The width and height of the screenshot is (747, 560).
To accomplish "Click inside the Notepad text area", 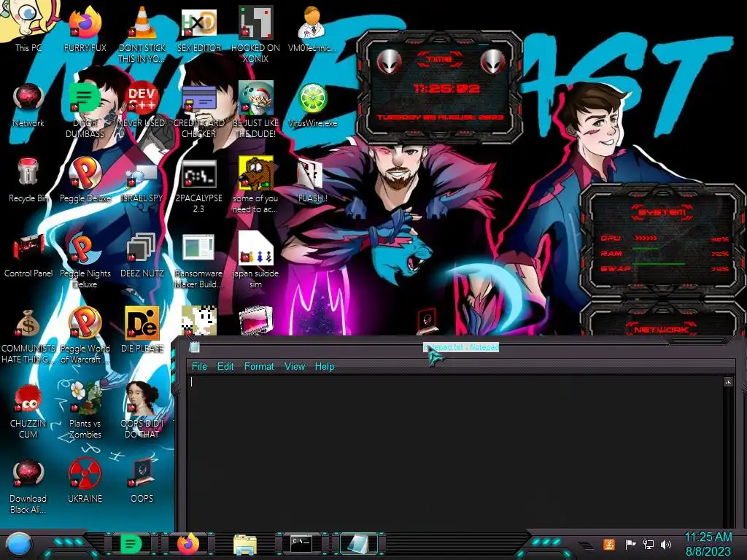I will click(x=455, y=452).
